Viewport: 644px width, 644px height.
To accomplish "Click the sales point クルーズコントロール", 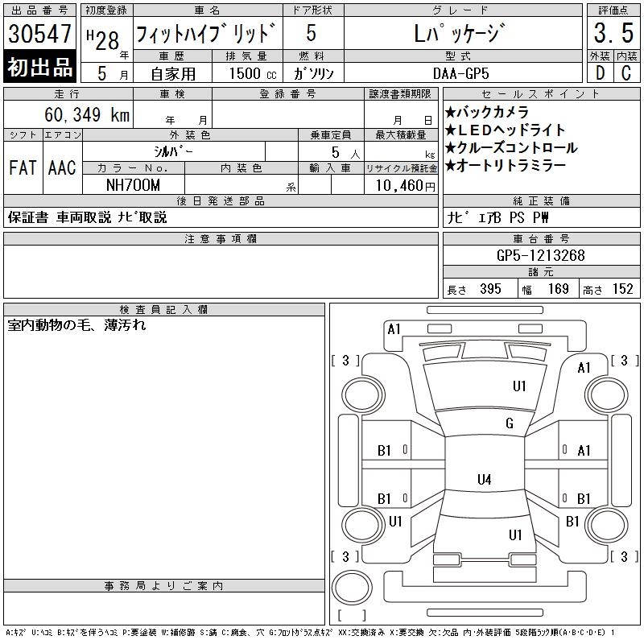I will click(511, 147).
